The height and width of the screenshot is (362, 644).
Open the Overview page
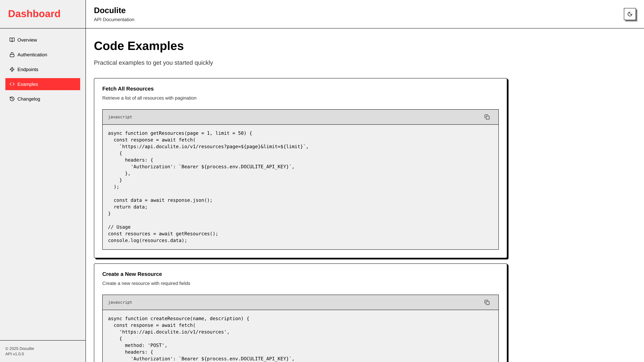(27, 40)
